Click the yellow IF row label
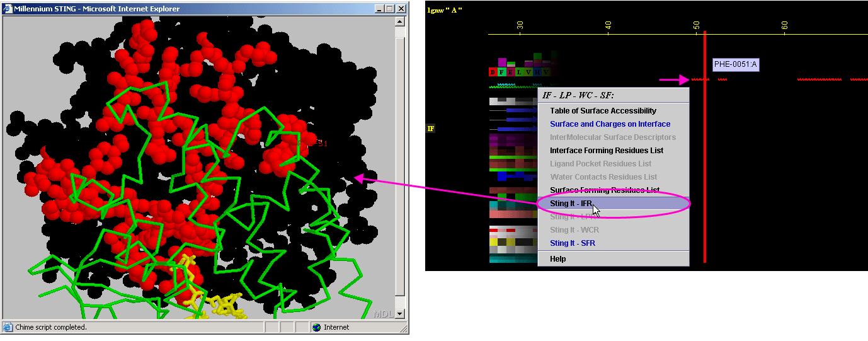This screenshot has height=341, width=868. pyautogui.click(x=431, y=129)
